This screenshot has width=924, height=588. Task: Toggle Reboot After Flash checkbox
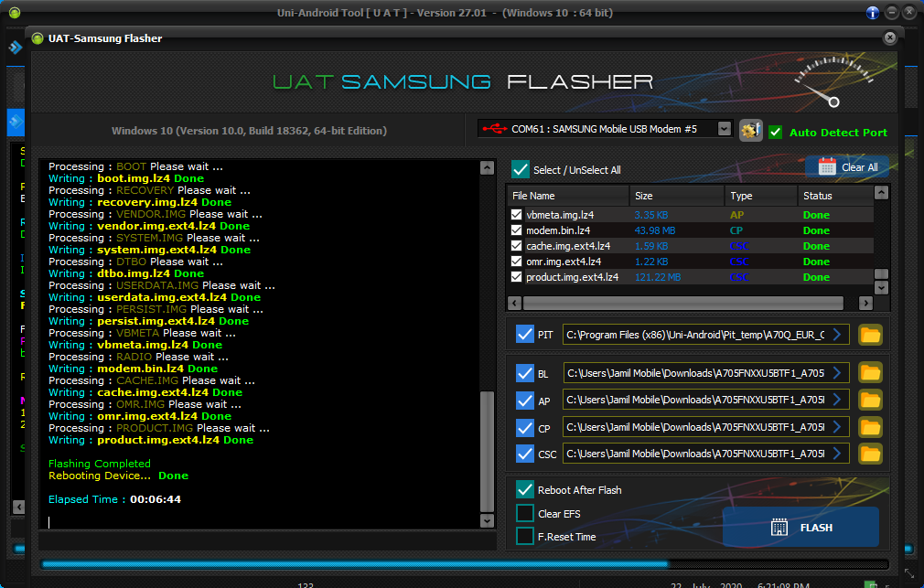tap(525, 490)
